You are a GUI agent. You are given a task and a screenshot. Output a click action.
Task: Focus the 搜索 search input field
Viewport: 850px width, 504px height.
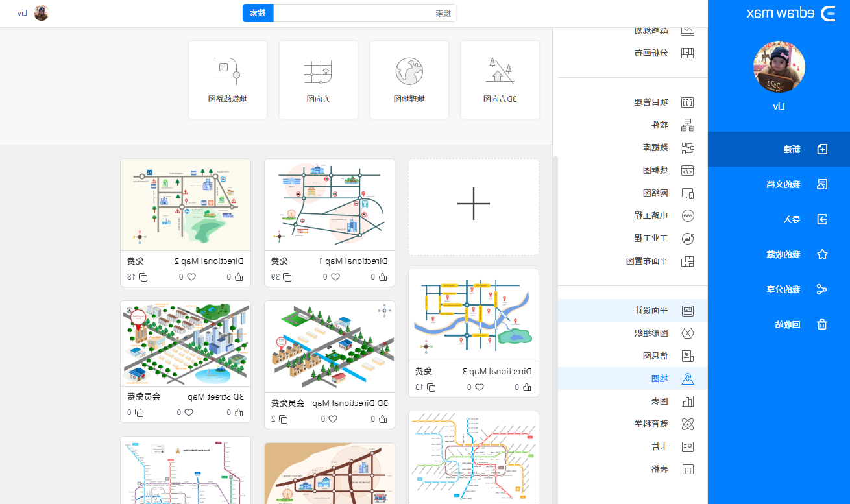pos(365,13)
